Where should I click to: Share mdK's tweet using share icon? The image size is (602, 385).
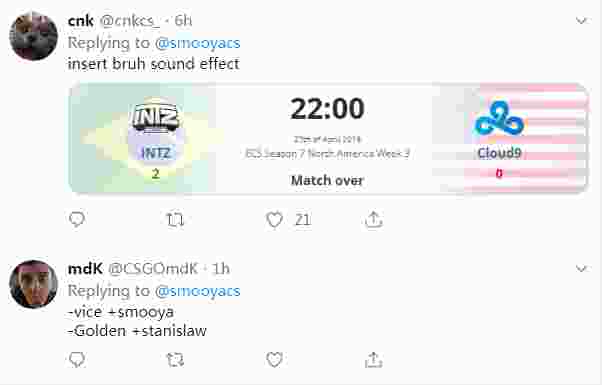[x=374, y=360]
